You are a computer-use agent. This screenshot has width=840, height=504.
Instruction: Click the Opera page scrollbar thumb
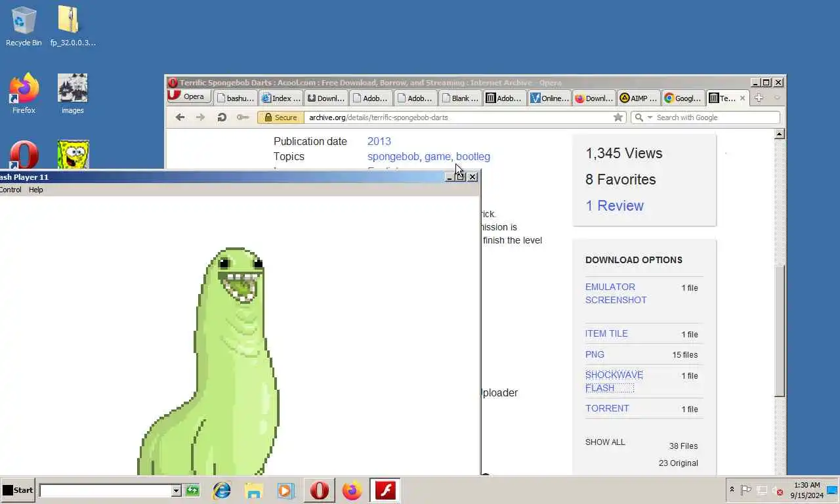[x=780, y=331]
